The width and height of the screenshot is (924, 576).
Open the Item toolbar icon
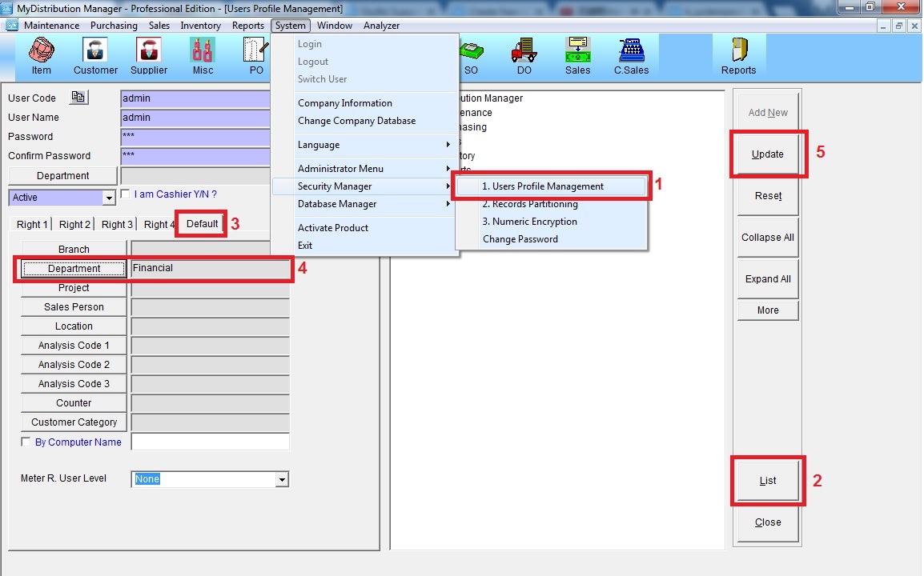point(42,54)
